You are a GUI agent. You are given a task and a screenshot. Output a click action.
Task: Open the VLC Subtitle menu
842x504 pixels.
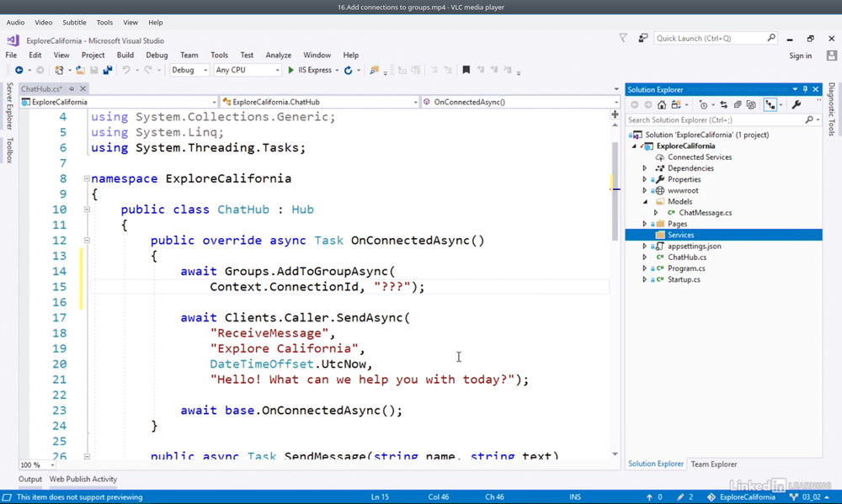tap(74, 23)
